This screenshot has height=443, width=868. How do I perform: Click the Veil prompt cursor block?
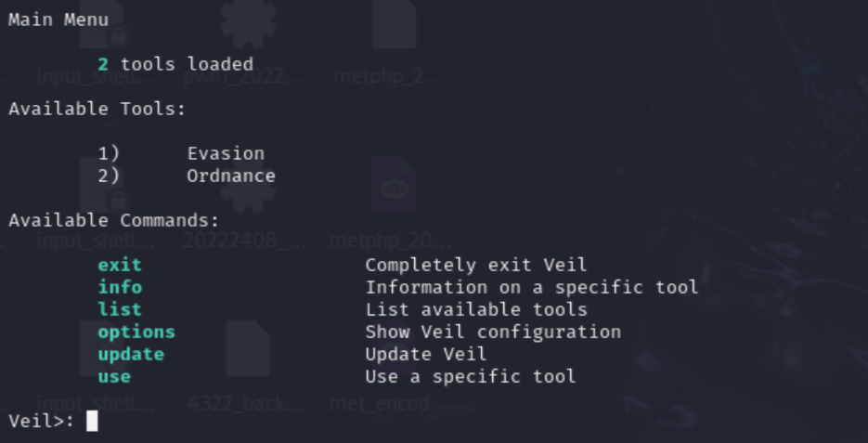pos(92,422)
